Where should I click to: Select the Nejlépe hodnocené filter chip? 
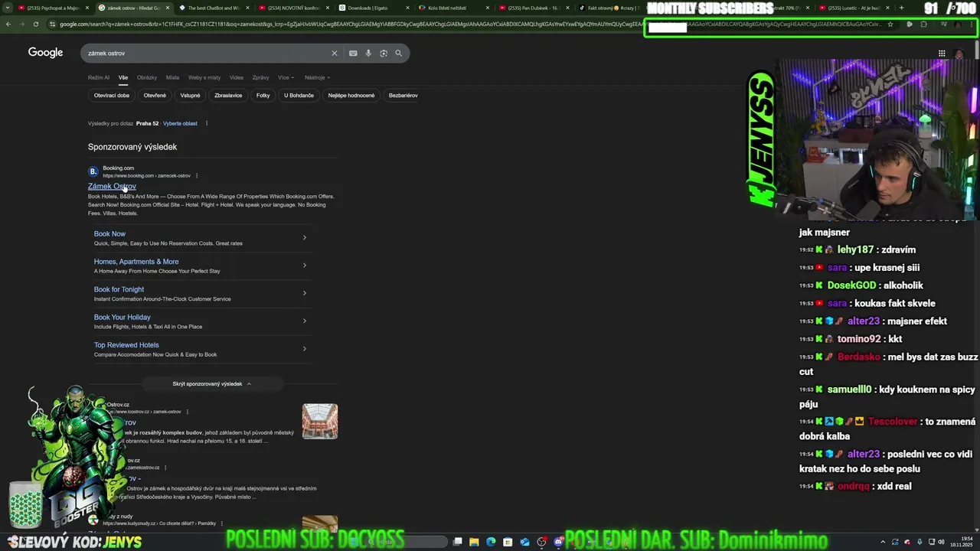pyautogui.click(x=351, y=96)
